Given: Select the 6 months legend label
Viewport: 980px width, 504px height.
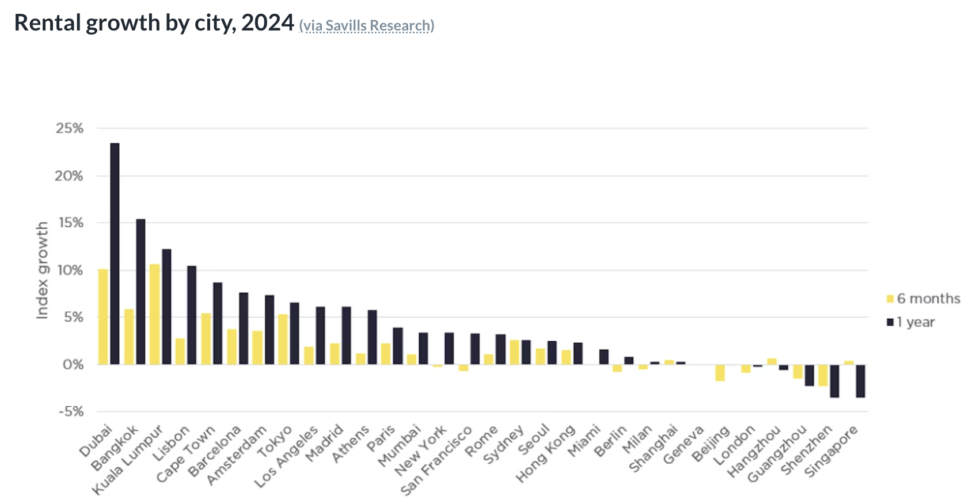Looking at the screenshot, I should point(928,299).
